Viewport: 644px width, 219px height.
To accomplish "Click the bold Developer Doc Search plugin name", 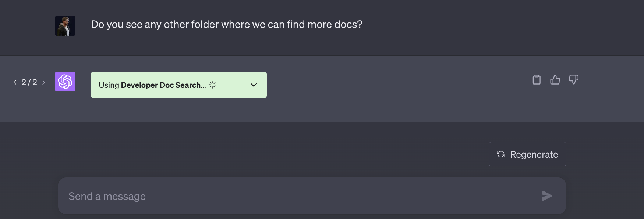I will click(163, 85).
